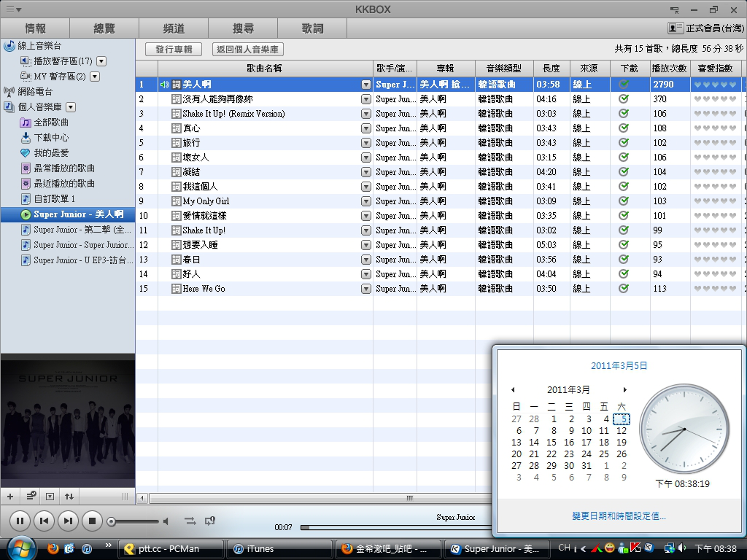Click the add playlist plus icon

[10, 497]
